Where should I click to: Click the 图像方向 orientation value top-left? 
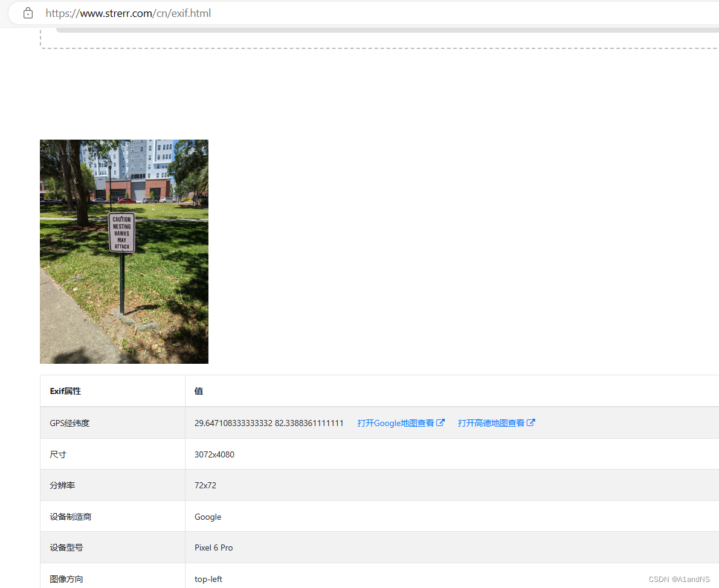pyautogui.click(x=208, y=579)
